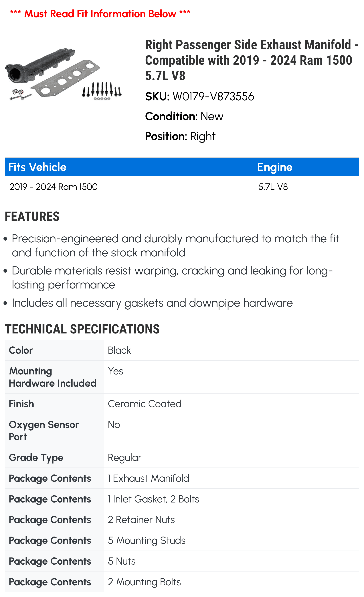
Task: Click the SKU W0179-V873556 text
Action: [x=199, y=96]
